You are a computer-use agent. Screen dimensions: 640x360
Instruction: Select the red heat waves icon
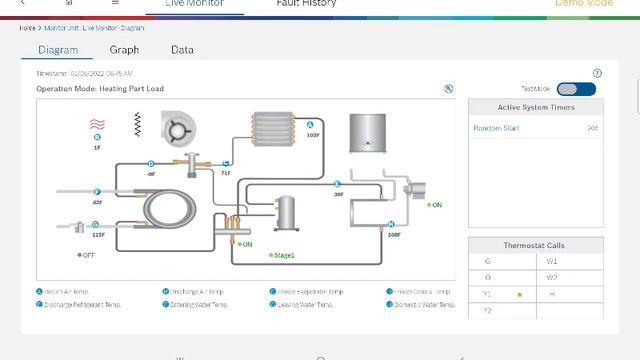(x=97, y=124)
